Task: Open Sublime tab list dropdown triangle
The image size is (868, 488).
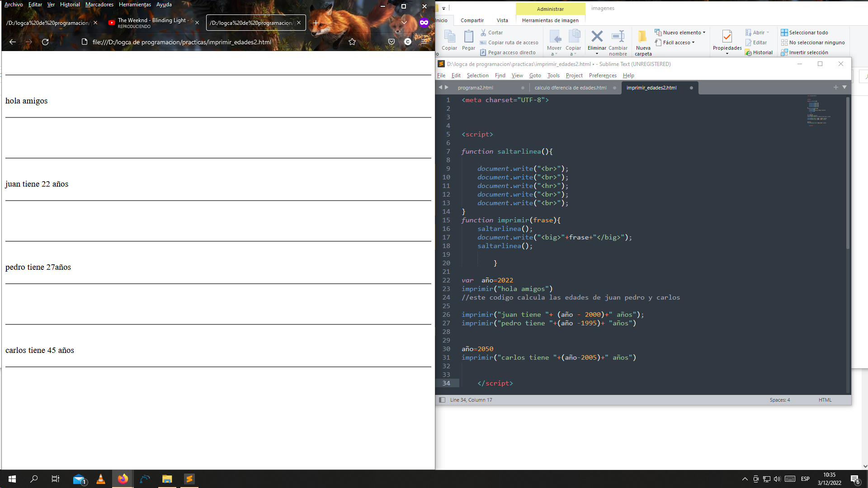Action: (844, 87)
